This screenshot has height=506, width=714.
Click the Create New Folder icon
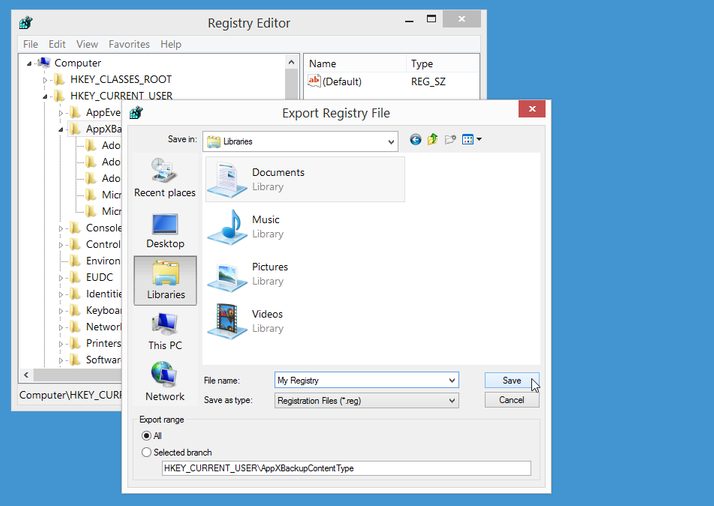[450, 140]
